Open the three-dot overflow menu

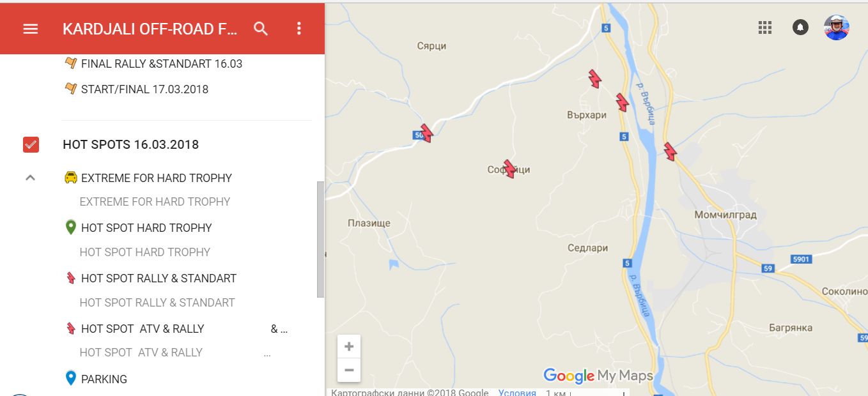point(297,28)
